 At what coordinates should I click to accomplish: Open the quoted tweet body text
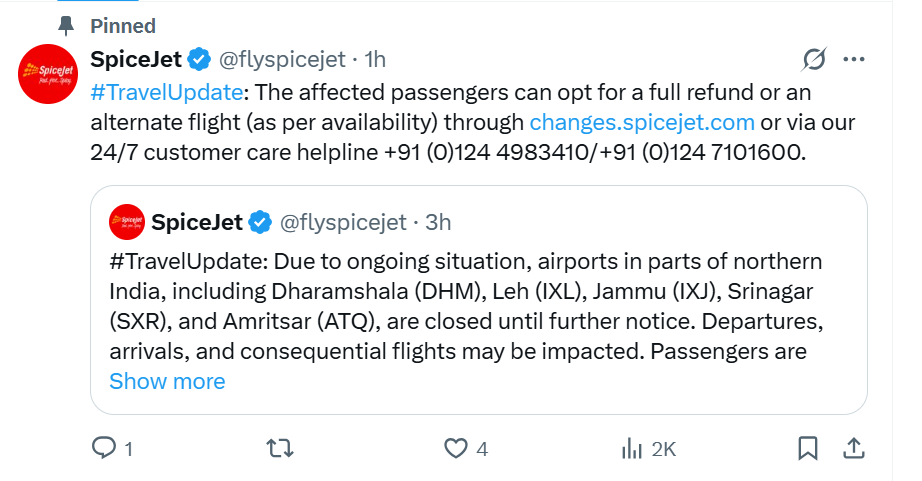click(x=465, y=307)
